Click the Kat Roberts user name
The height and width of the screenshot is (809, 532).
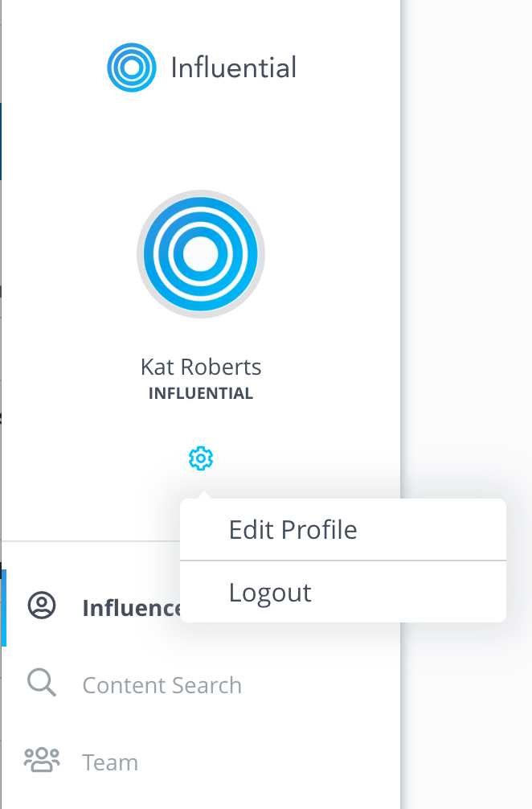pyautogui.click(x=201, y=367)
